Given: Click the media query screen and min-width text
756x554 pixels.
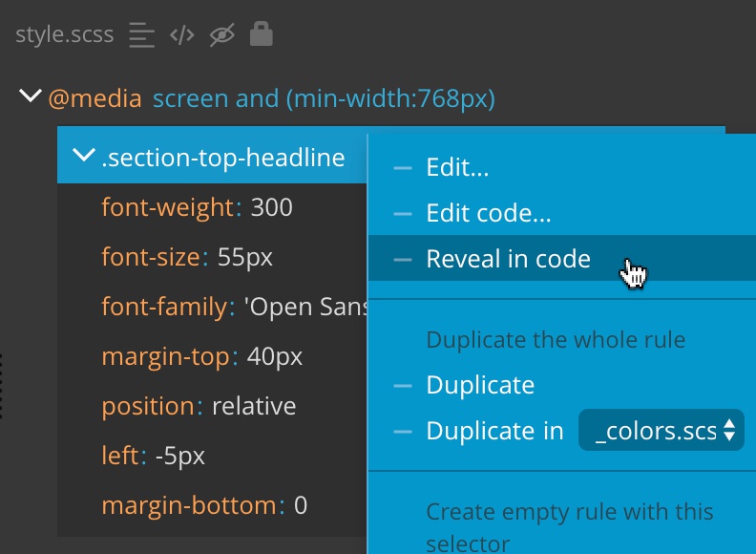Looking at the screenshot, I should pos(324,99).
